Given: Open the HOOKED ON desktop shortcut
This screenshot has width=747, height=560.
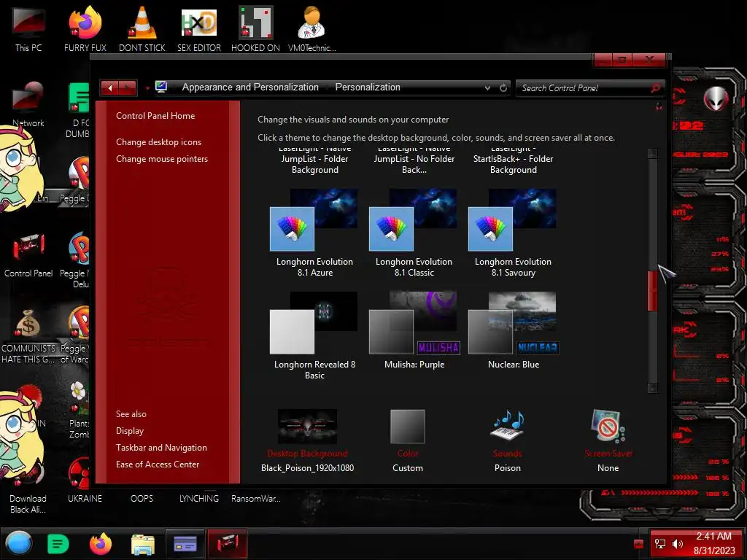Looking at the screenshot, I should click(x=256, y=28).
